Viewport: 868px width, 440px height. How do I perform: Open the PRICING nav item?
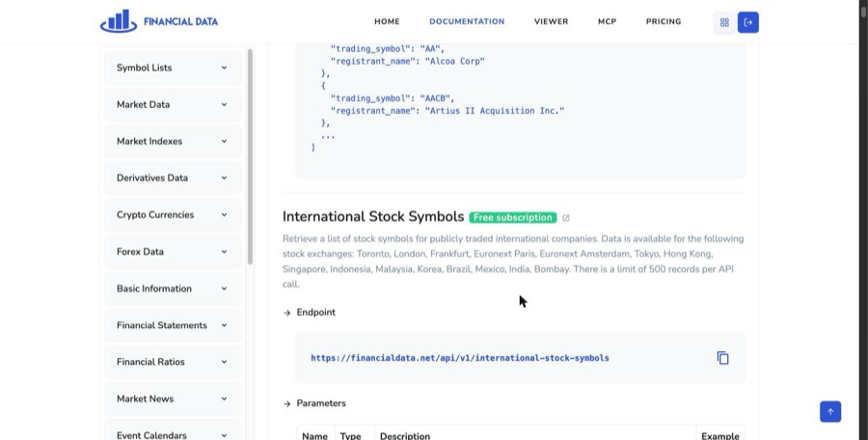coord(664,21)
